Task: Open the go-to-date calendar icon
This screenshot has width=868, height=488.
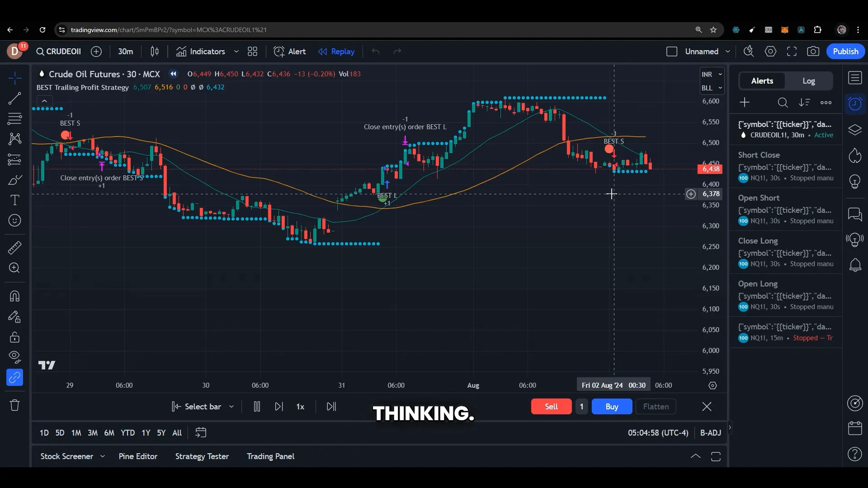Action: point(201,433)
